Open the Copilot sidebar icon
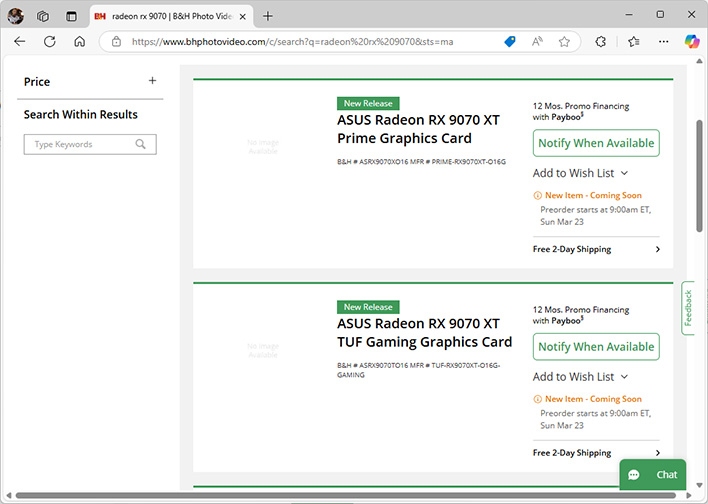The width and height of the screenshot is (708, 504). click(692, 42)
